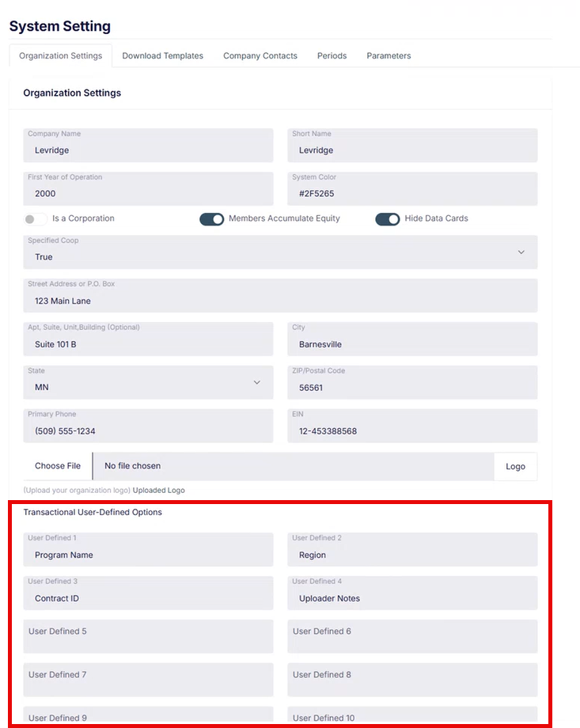
Task: Click the User Defined 5 field
Action: click(148, 636)
